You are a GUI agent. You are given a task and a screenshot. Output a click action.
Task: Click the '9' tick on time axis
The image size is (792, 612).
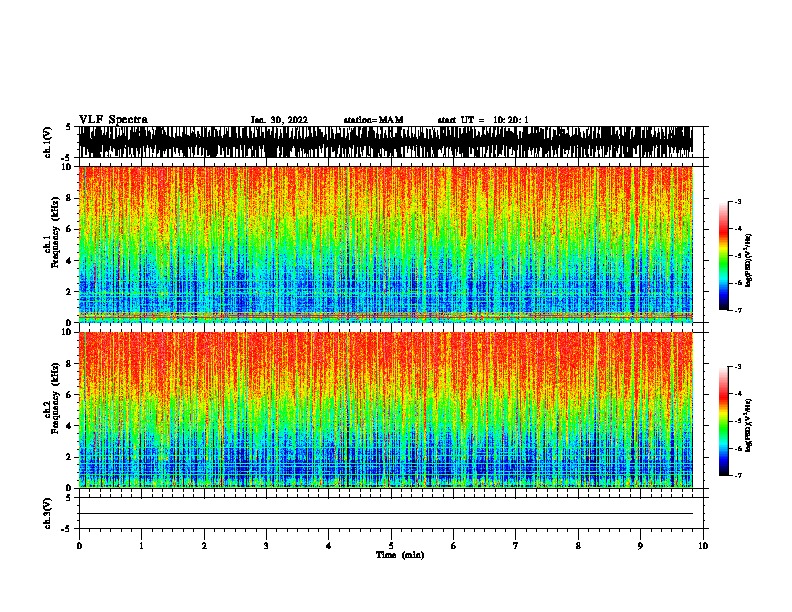point(640,546)
